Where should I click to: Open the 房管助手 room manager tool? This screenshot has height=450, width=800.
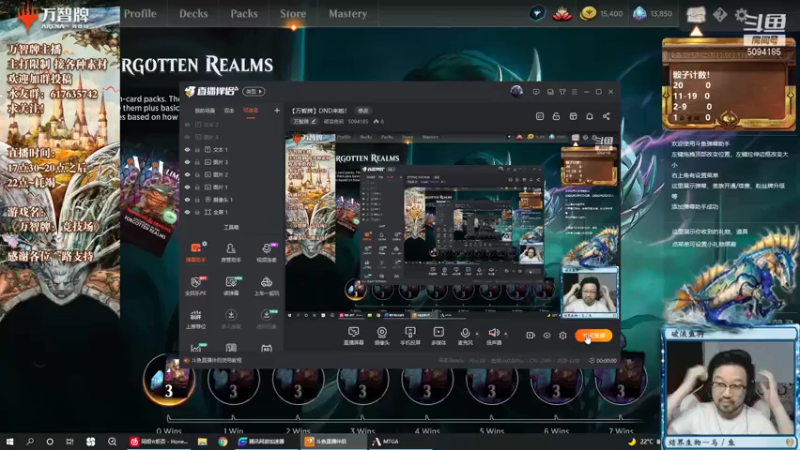tap(231, 252)
